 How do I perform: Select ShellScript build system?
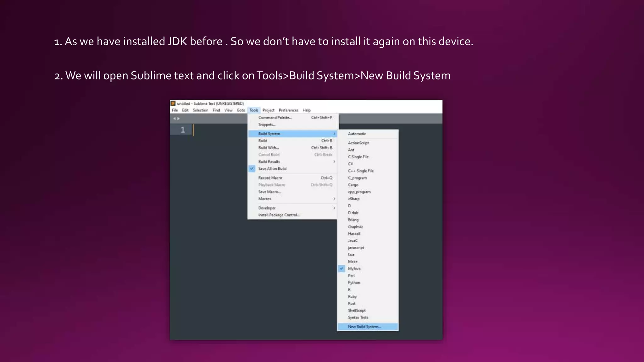[x=368, y=310]
